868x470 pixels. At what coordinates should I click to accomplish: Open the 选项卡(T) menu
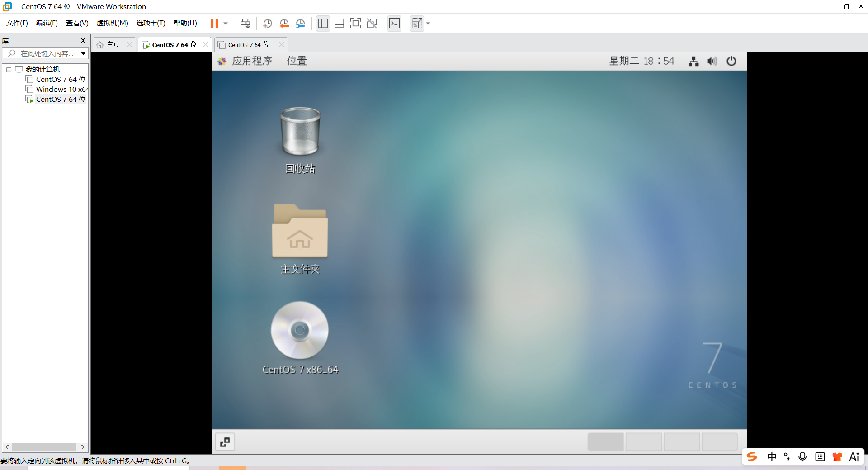tap(151, 23)
